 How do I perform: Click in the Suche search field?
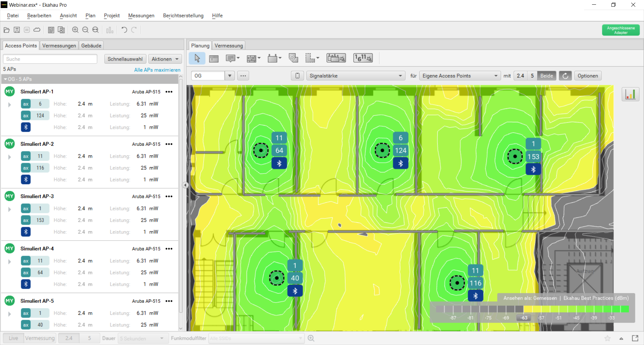pyautogui.click(x=50, y=59)
